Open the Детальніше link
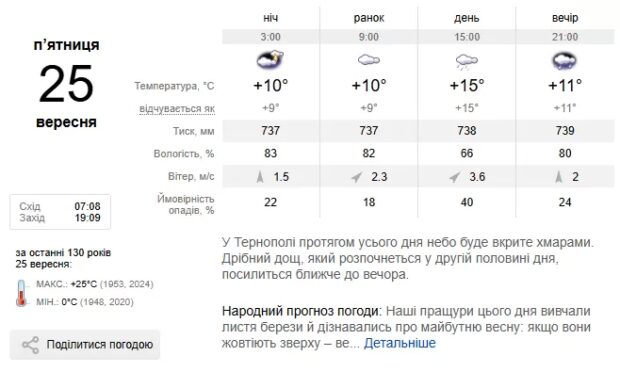620x372 pixels. [x=399, y=343]
